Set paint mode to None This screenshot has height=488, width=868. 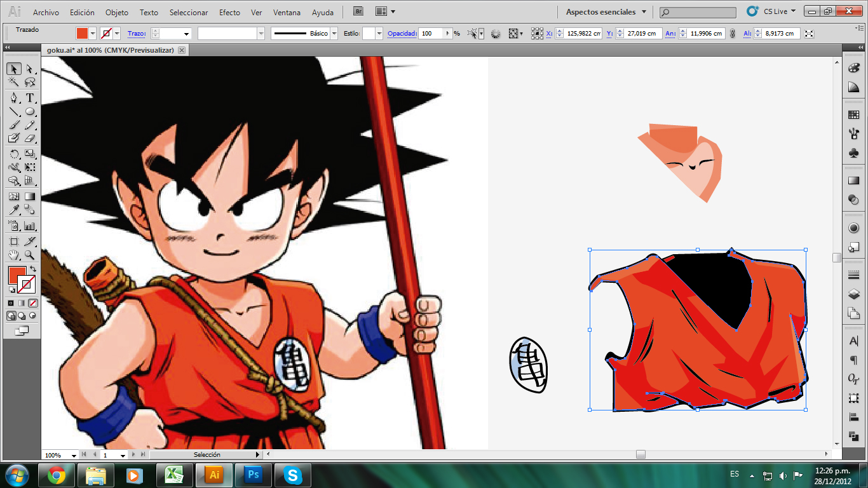pyautogui.click(x=33, y=303)
